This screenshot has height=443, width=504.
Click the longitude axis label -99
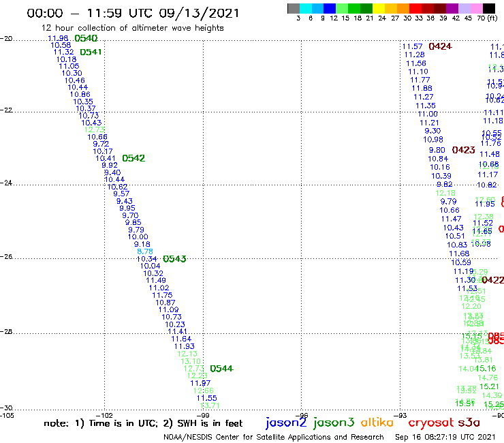203,415
